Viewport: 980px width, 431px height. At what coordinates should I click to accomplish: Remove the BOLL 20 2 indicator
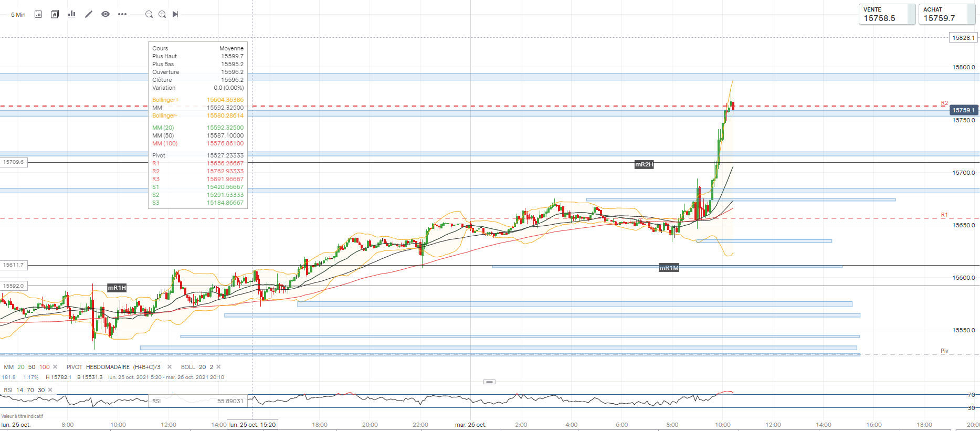click(x=218, y=367)
